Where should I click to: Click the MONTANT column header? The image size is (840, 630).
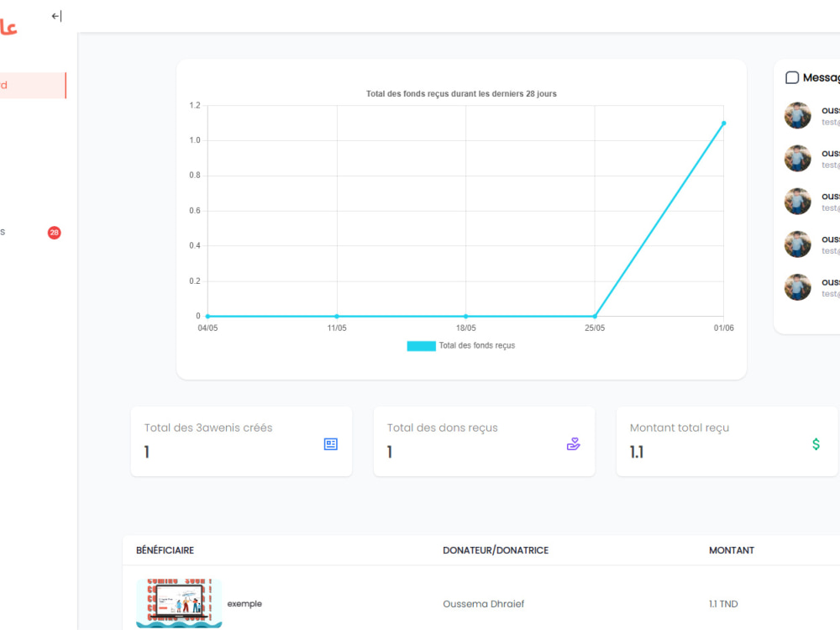point(732,550)
